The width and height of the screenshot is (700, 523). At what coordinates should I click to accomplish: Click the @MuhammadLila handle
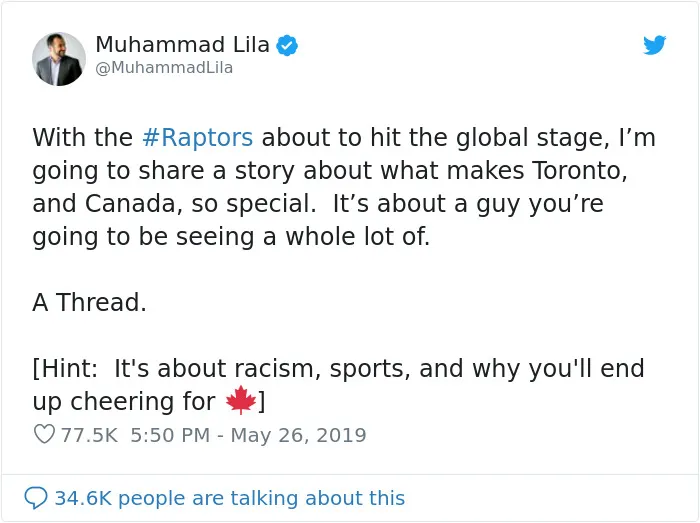tap(164, 68)
